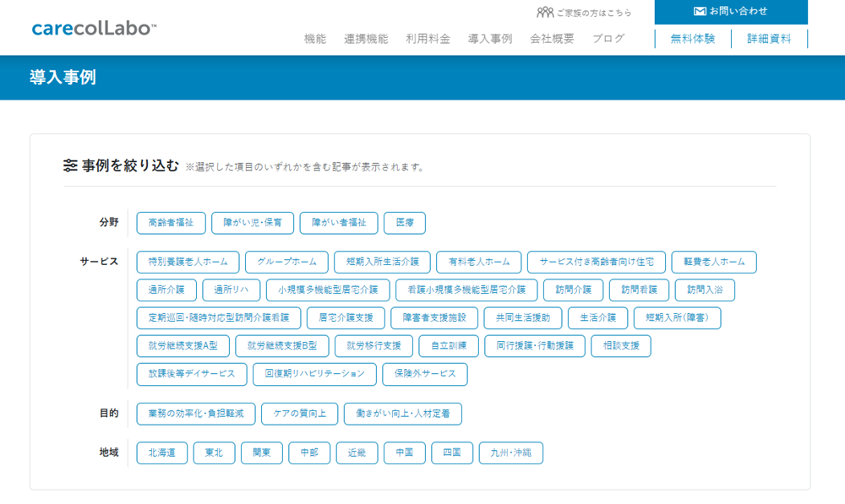The height and width of the screenshot is (504, 845).
Task: Filter by ケアの質向上 purpose
Action: [x=300, y=414]
